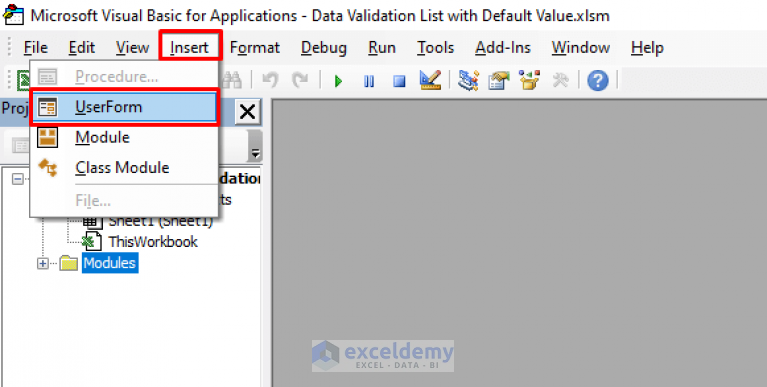
Task: Select Sheet1 (Sheet1) in the tree
Action: pos(161,222)
